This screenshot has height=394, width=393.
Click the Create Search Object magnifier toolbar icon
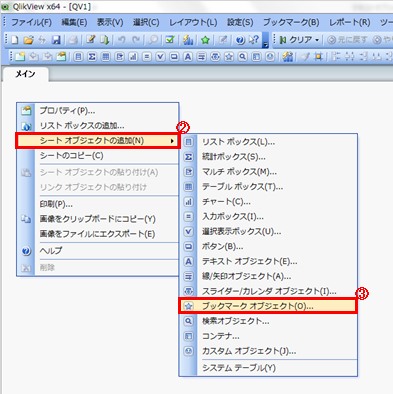tap(242, 57)
